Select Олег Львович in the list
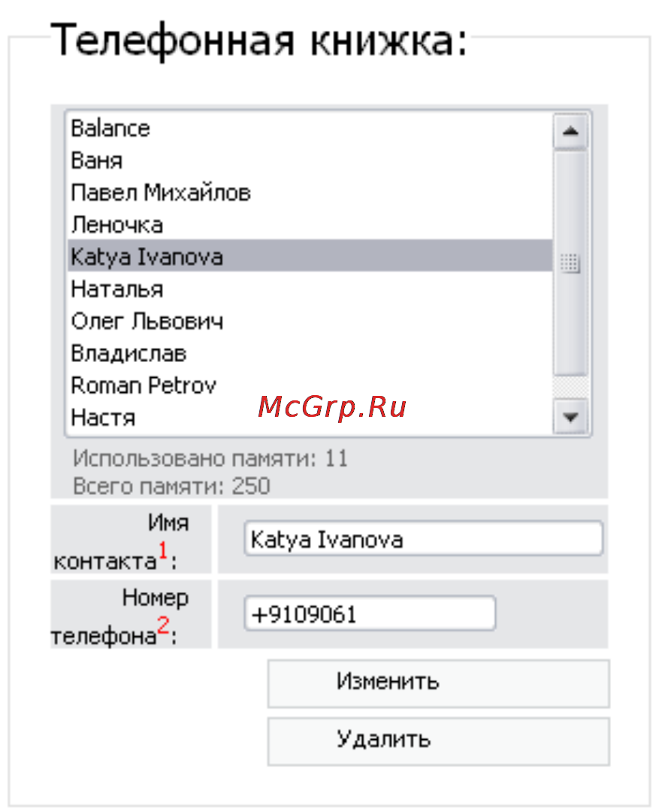 pyautogui.click(x=310, y=321)
